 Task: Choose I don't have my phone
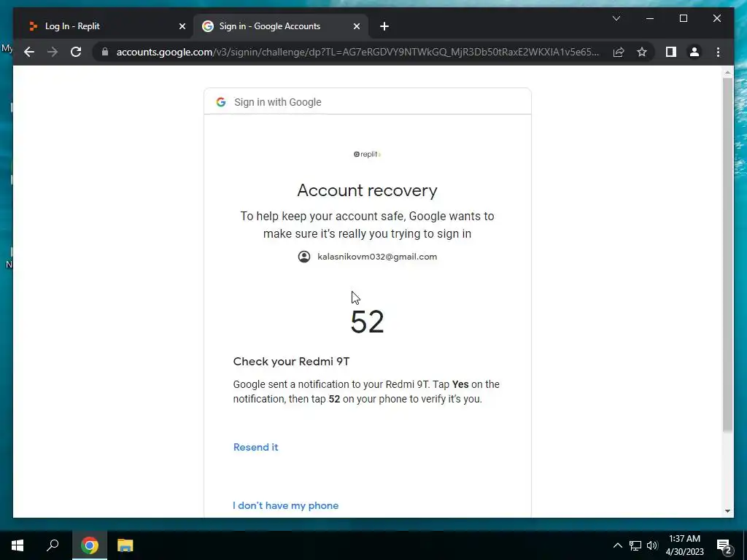click(285, 505)
